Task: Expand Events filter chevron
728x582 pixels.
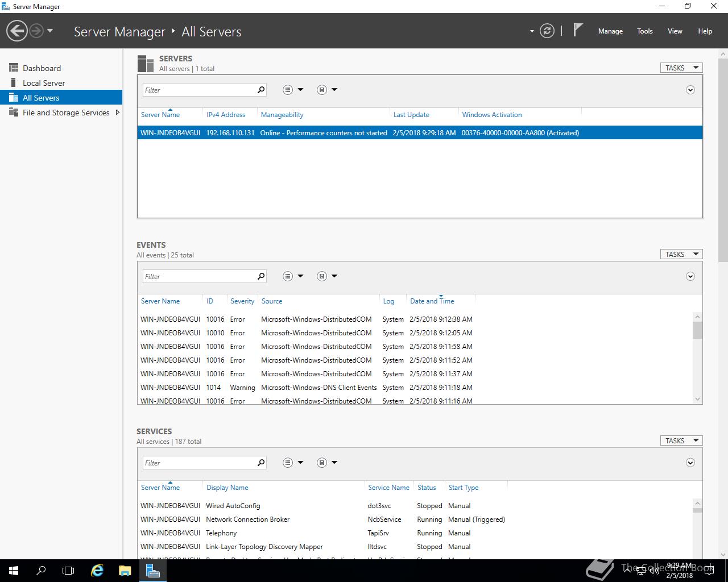Action: [x=690, y=276]
